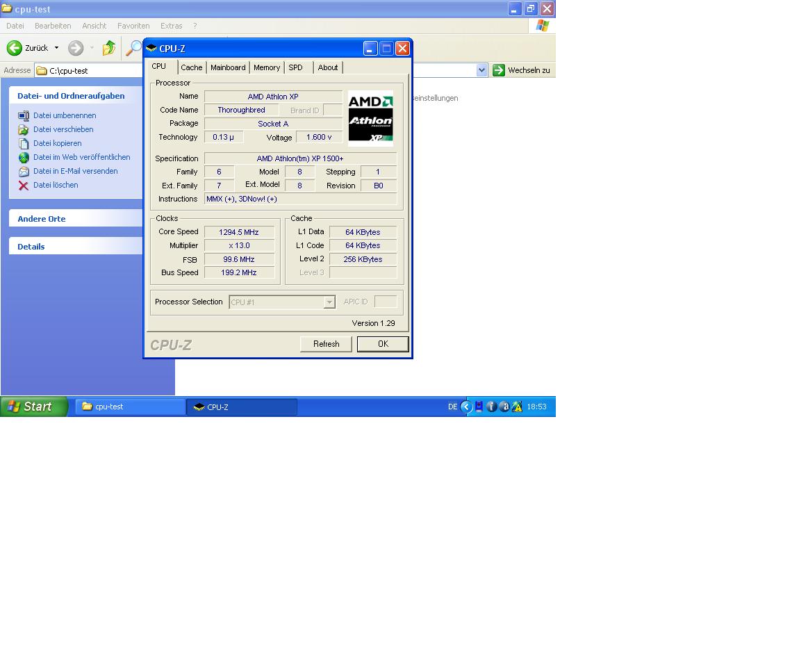808x672 pixels.
Task: Open the Windows Start menu
Action: pyautogui.click(x=34, y=407)
